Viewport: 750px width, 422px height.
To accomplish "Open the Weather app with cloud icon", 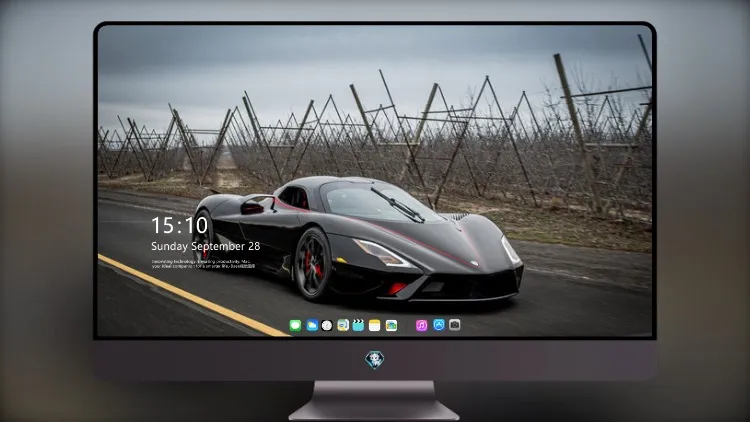I will pos(312,326).
